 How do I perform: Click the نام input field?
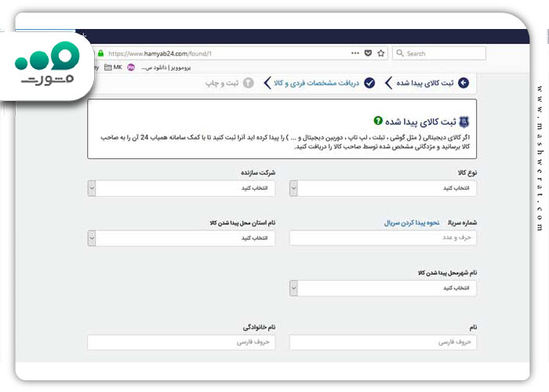pos(383,343)
